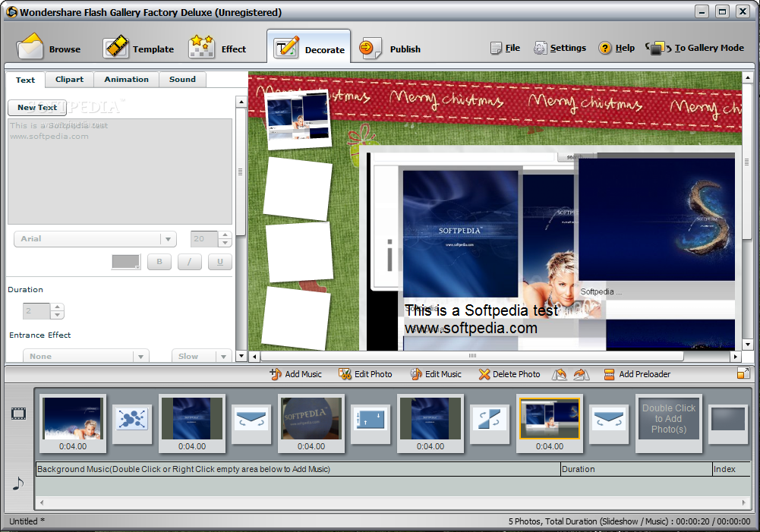This screenshot has height=532, width=760.
Task: Click the filmstrip storyboard icon
Action: [x=18, y=414]
